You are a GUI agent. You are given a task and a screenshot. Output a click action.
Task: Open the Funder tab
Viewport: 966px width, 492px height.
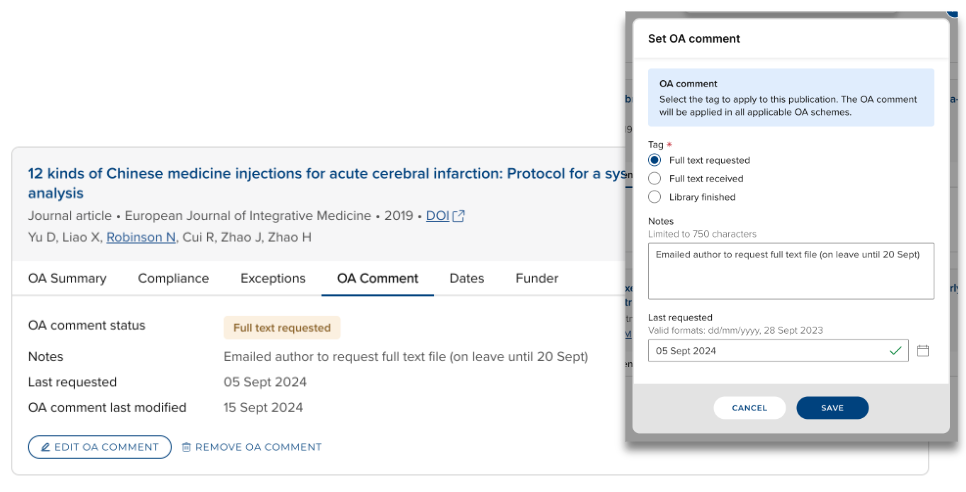coord(537,278)
